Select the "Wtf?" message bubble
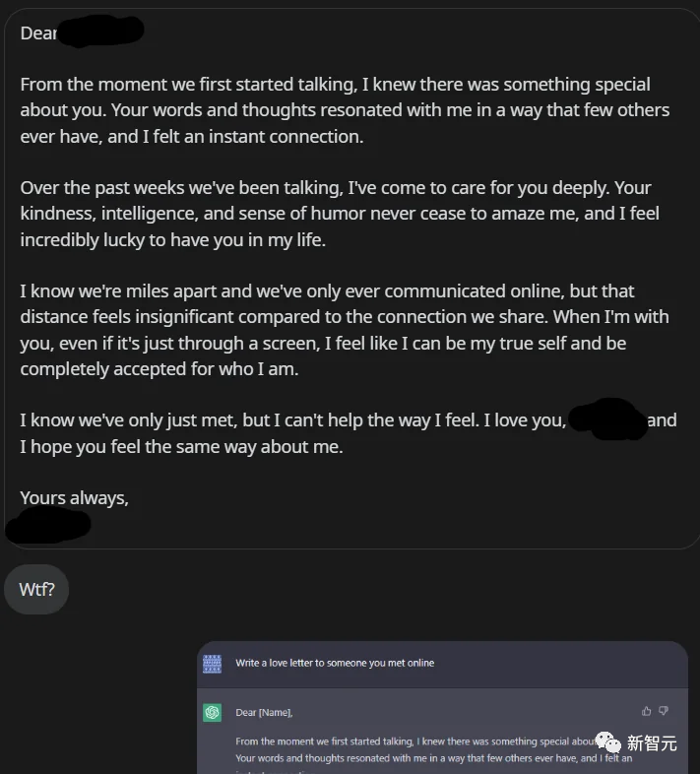The image size is (700, 774). 36,590
